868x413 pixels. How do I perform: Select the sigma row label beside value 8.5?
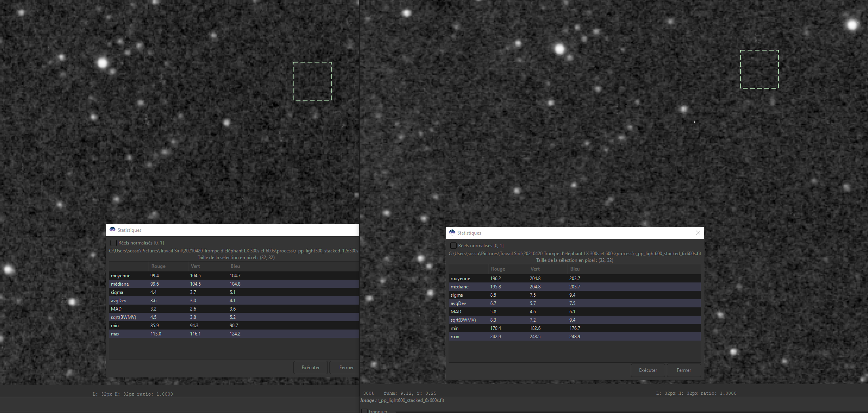(457, 295)
